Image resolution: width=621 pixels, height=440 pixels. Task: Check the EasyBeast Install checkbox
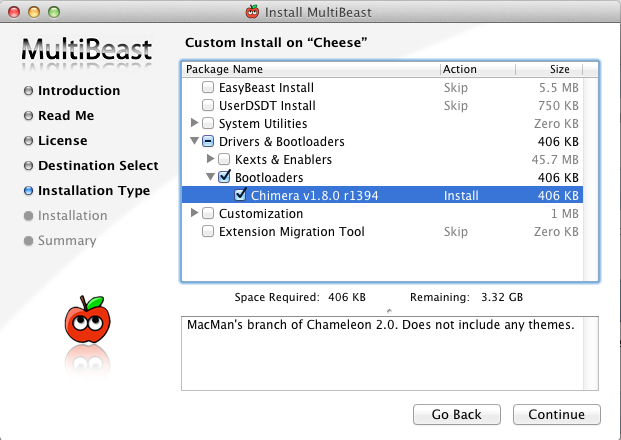pyautogui.click(x=208, y=87)
